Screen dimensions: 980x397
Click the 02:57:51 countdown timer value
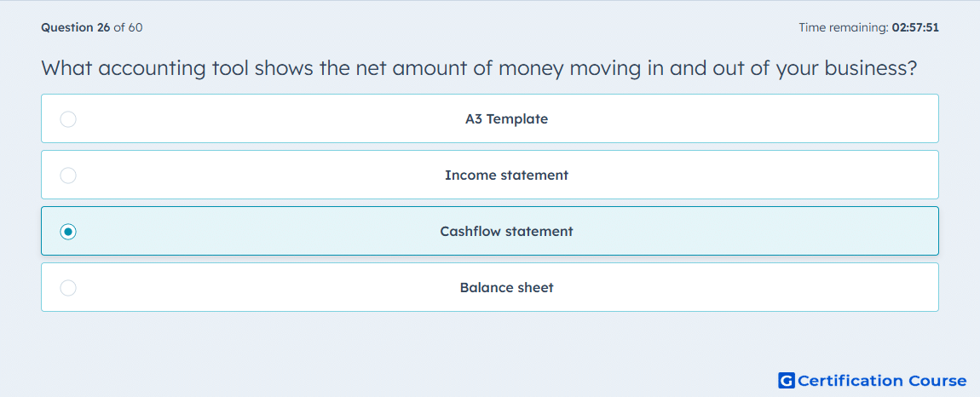pyautogui.click(x=915, y=27)
